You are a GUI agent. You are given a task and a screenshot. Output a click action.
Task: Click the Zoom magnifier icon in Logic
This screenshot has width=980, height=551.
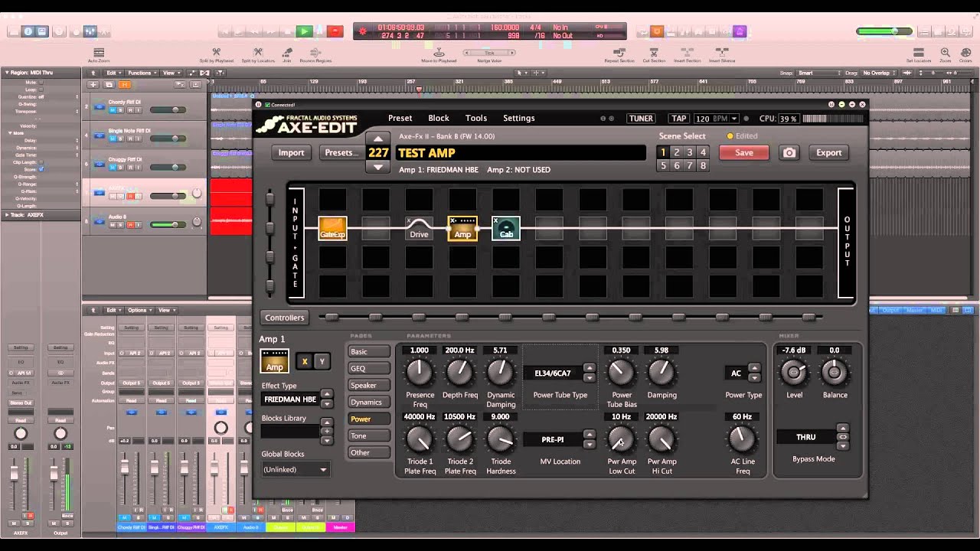click(946, 53)
